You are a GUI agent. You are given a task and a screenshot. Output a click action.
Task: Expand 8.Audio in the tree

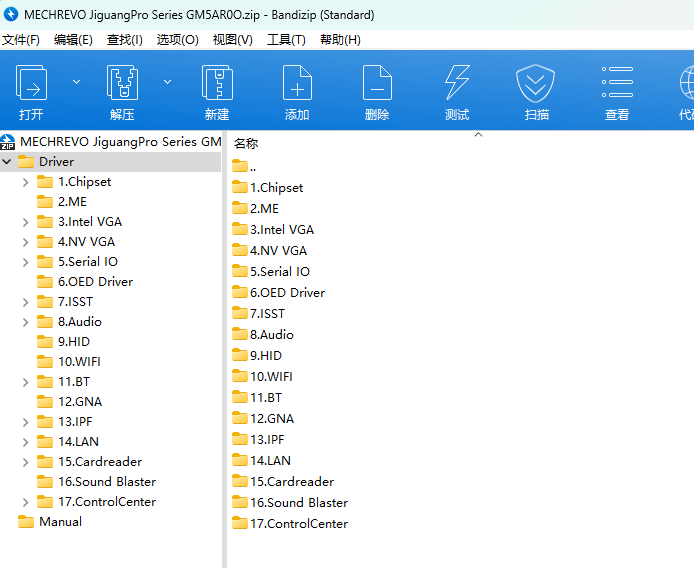[x=26, y=322]
